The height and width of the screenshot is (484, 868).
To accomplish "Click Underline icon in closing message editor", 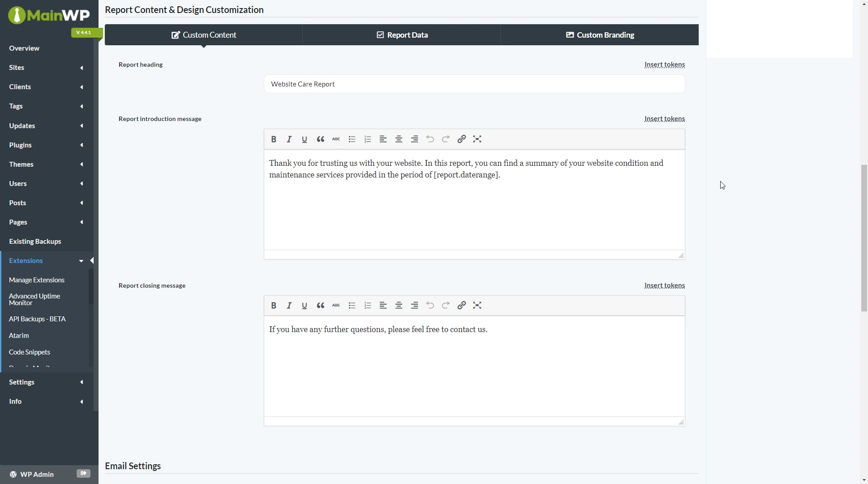I will coord(305,305).
